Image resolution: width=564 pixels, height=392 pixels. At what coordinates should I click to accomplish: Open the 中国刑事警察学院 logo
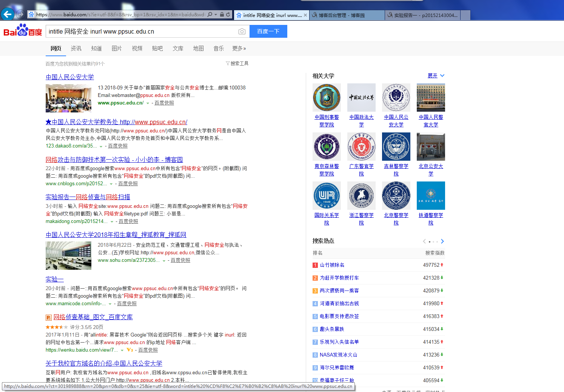coord(327,97)
